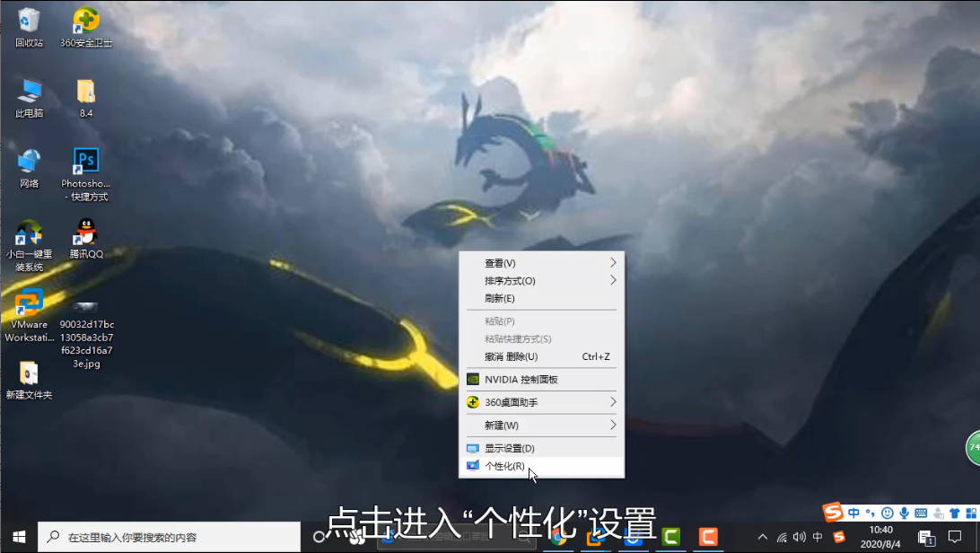Click the Wi-Fi network tray icon
This screenshot has width=980, height=553.
click(x=780, y=537)
